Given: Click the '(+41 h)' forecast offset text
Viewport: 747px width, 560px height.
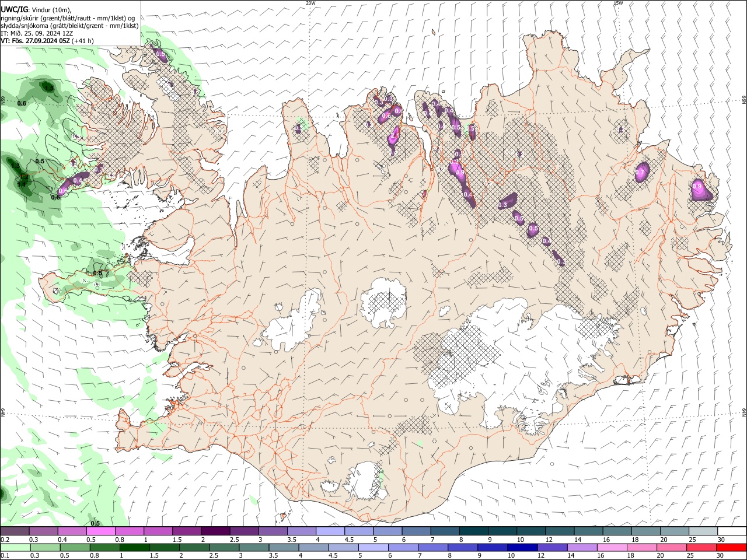Looking at the screenshot, I should pos(83,41).
